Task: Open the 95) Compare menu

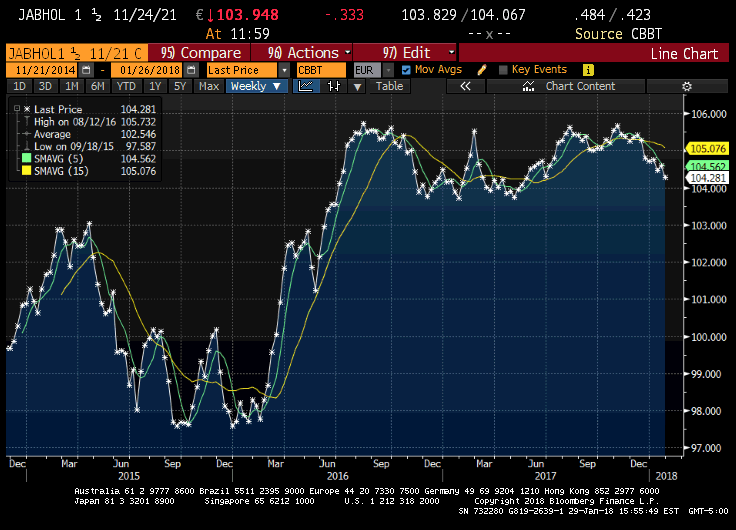Action: click(x=200, y=53)
